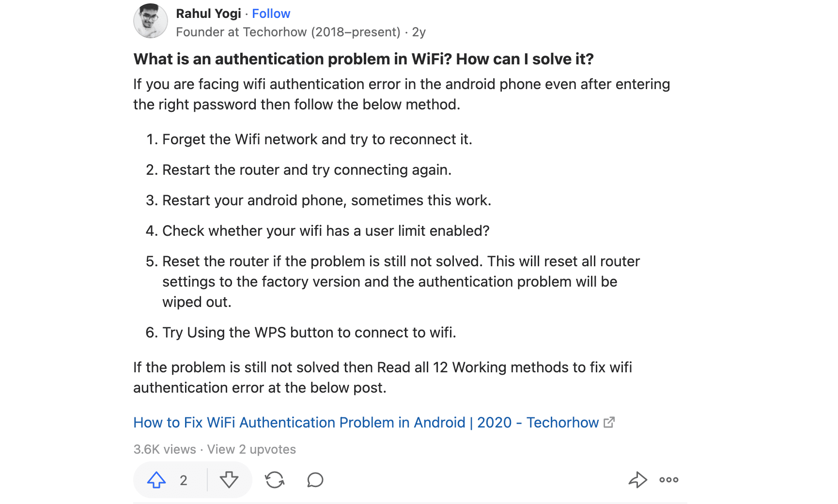Open more options three-dot menu
Image resolution: width=838 pixels, height=504 pixels.
[669, 480]
